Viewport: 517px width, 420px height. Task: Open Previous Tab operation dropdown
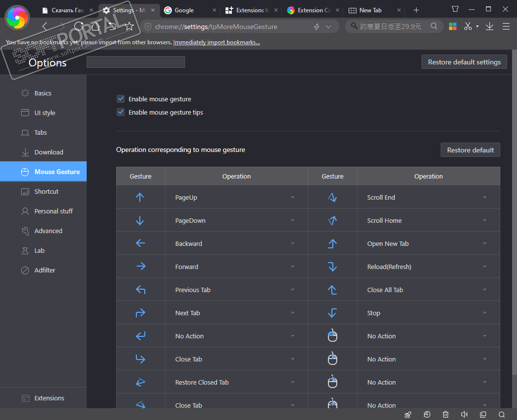click(236, 290)
